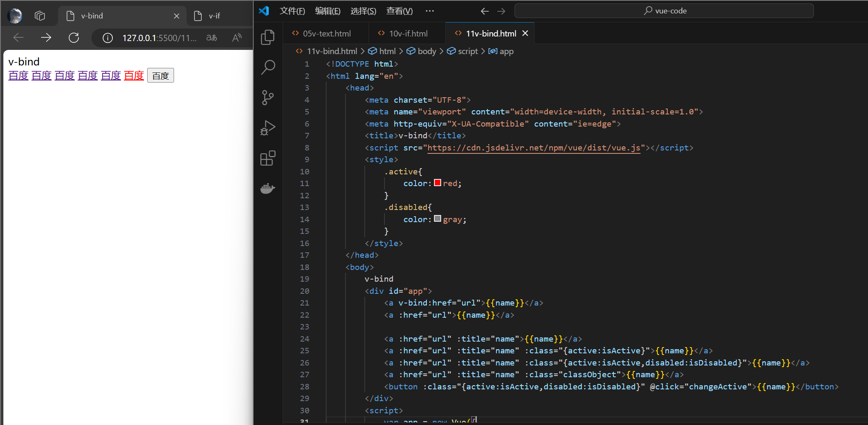Open the 编辑(E) menu
The image size is (868, 425).
(327, 11)
